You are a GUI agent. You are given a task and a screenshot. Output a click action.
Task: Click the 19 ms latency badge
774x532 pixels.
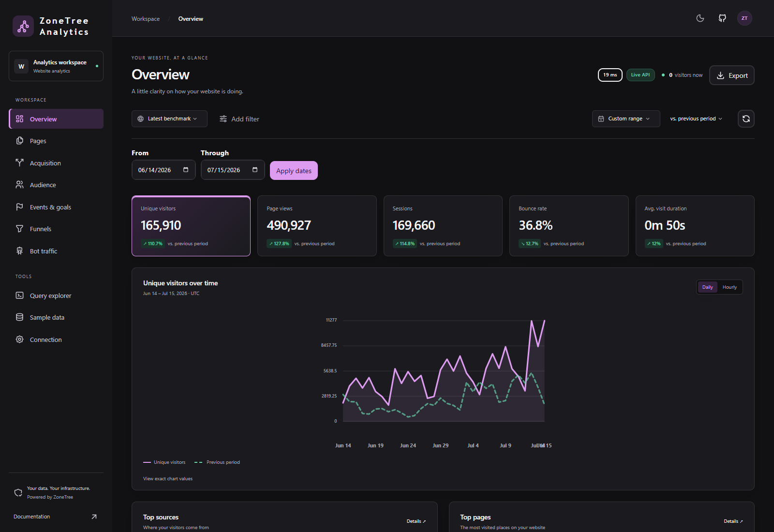click(x=610, y=75)
